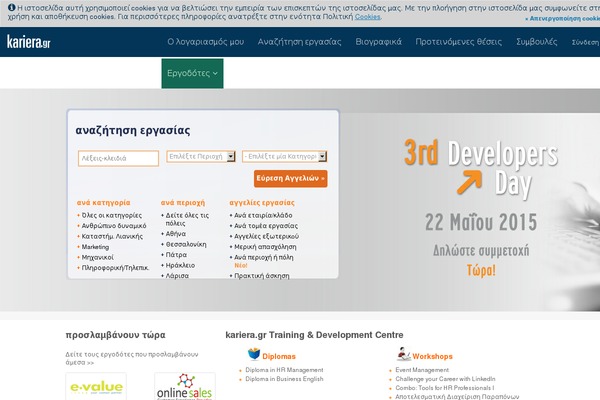This screenshot has width=600, height=400.
Task: Open Αναζήτηση εργασίας menu item
Action: tap(299, 42)
